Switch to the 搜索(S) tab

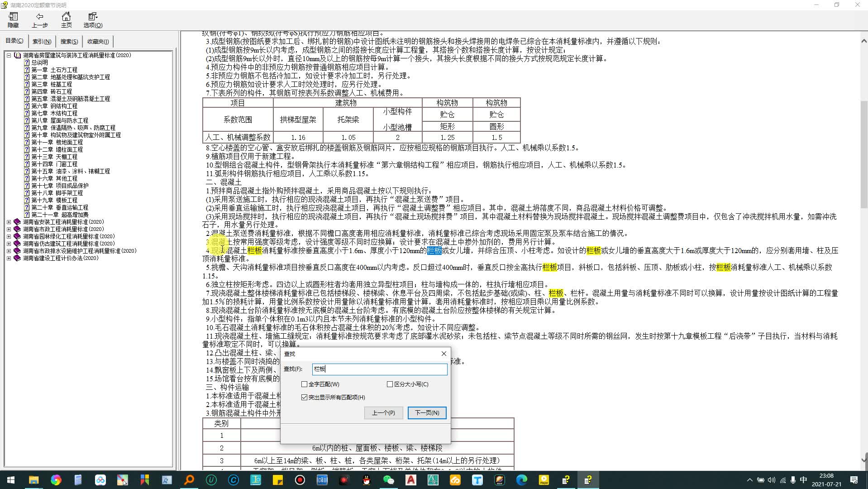(68, 41)
